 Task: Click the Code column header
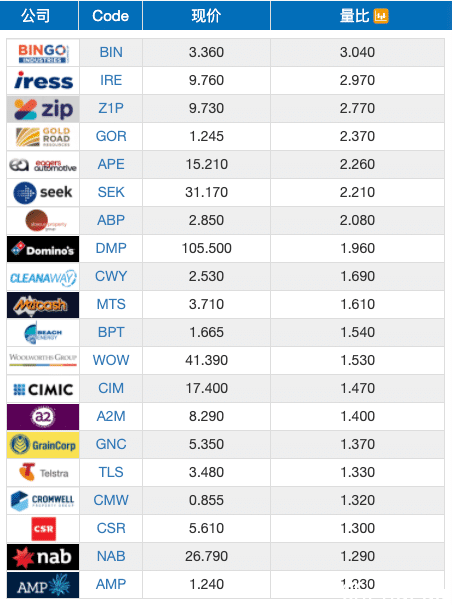pos(110,15)
